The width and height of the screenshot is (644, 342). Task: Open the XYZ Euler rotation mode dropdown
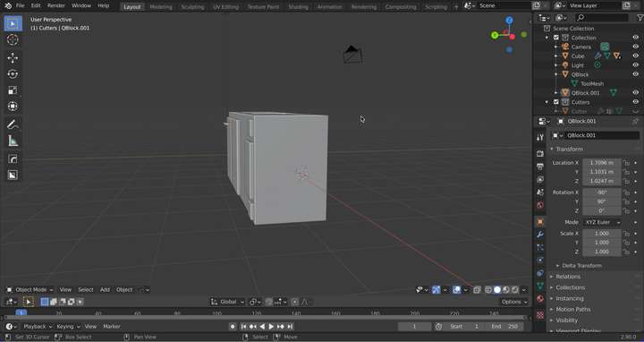tap(602, 222)
